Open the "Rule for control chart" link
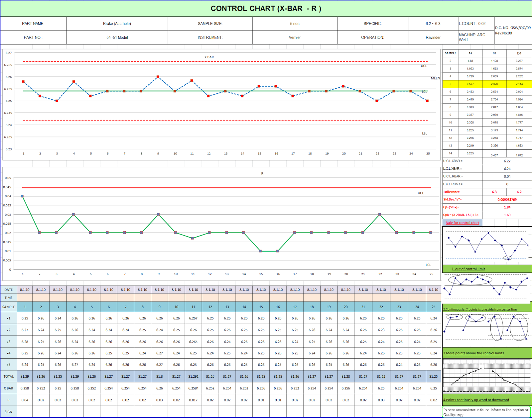The width and height of the screenshot is (532, 418). (462, 223)
